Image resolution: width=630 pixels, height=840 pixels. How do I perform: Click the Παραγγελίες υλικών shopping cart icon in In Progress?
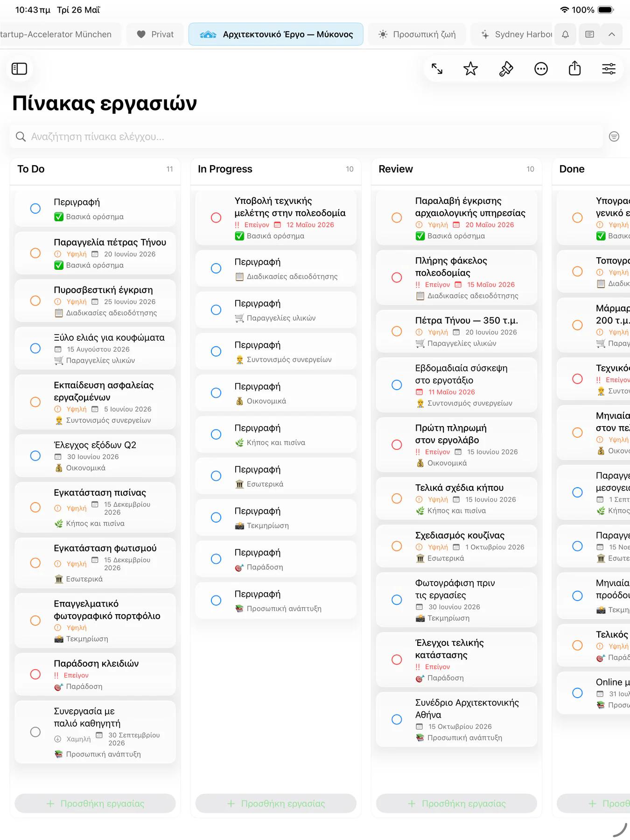[239, 318]
